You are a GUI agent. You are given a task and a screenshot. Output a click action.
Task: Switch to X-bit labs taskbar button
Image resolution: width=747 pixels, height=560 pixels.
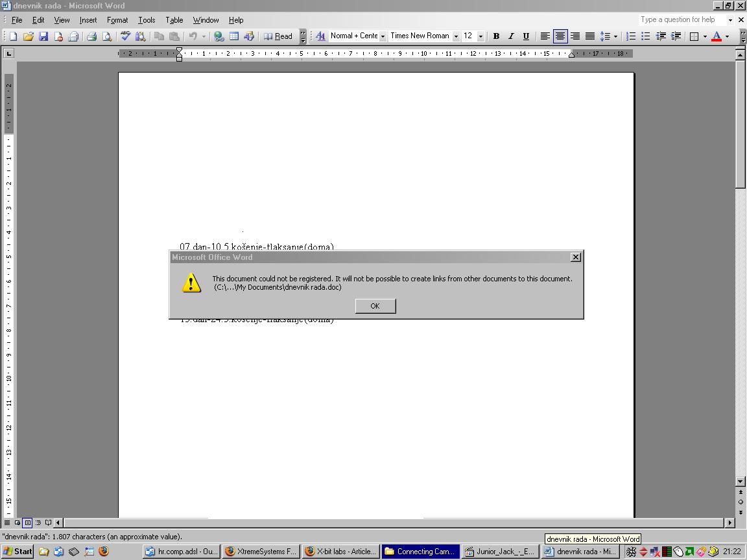[340, 552]
